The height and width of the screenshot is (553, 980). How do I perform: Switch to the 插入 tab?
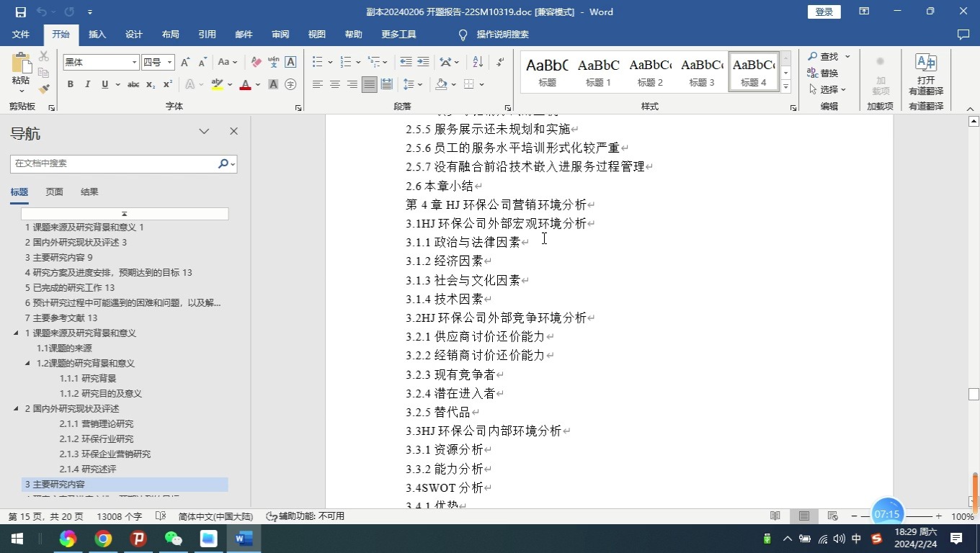pyautogui.click(x=97, y=35)
